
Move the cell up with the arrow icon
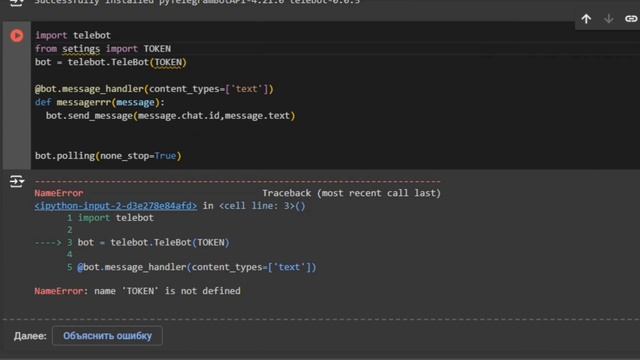point(586,19)
